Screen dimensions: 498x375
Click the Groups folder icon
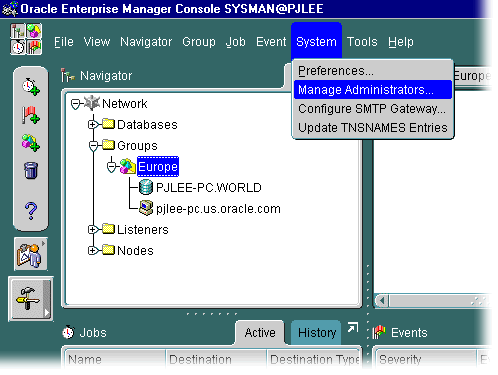[x=108, y=145]
